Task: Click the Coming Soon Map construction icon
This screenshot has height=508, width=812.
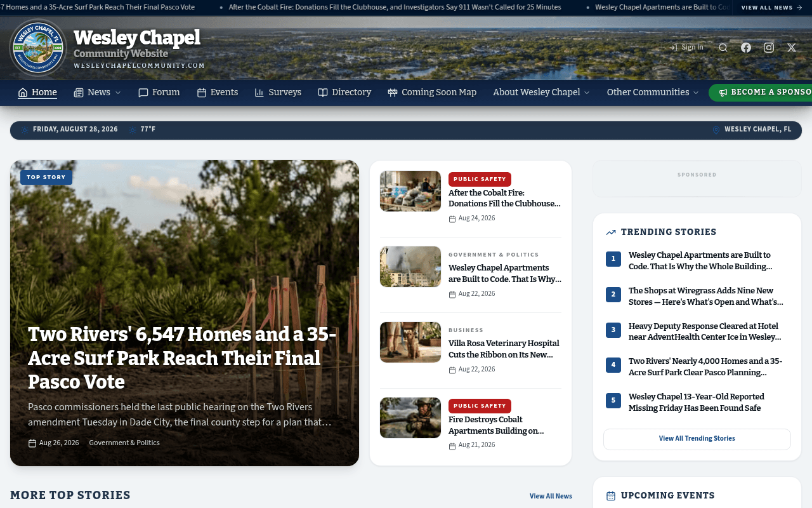Action: tap(393, 93)
